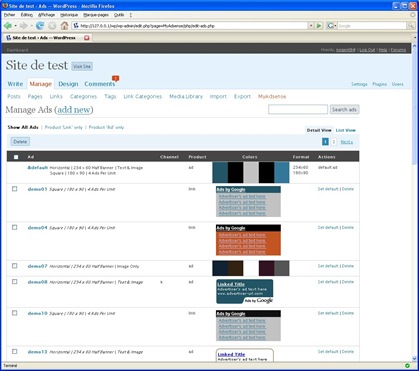
Task: Open the Design tab
Action: point(68,84)
